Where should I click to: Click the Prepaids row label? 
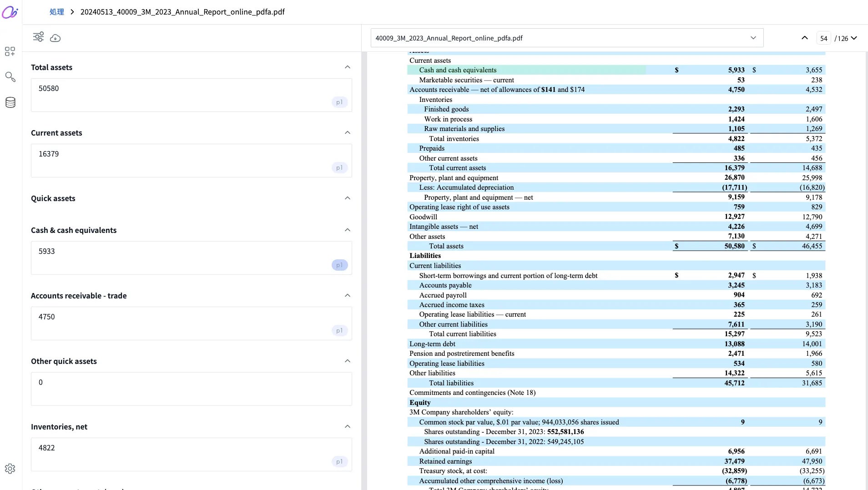(432, 148)
